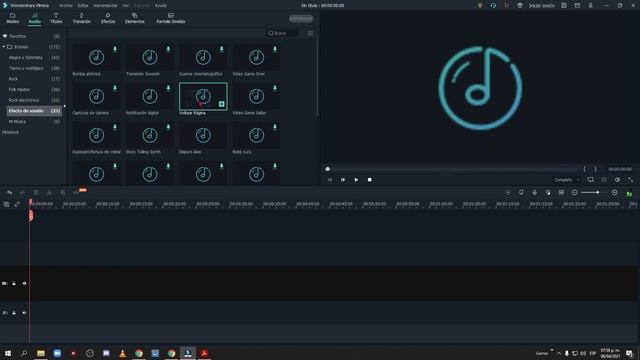Select Alegre y Optimista category

click(25, 58)
